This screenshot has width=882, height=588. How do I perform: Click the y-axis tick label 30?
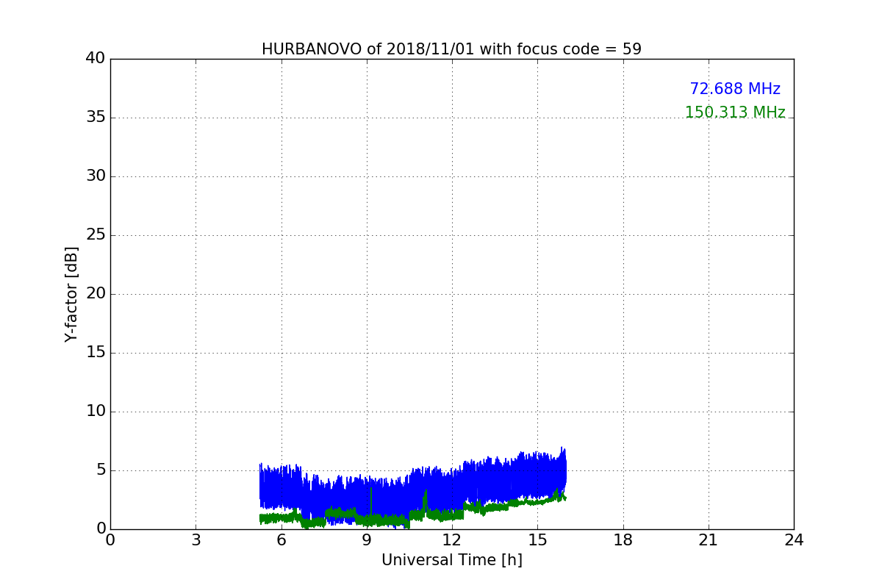pos(96,176)
